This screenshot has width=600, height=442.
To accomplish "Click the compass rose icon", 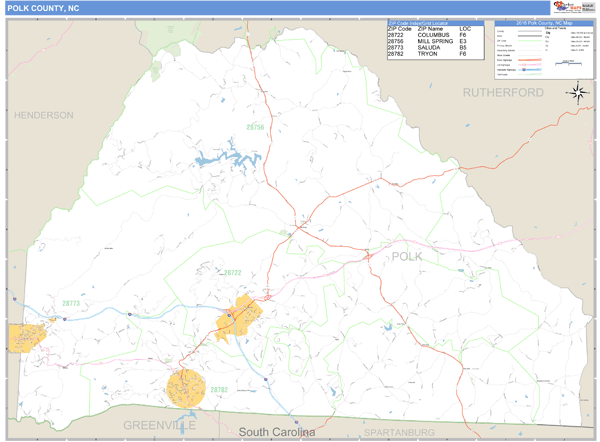I will tap(578, 93).
